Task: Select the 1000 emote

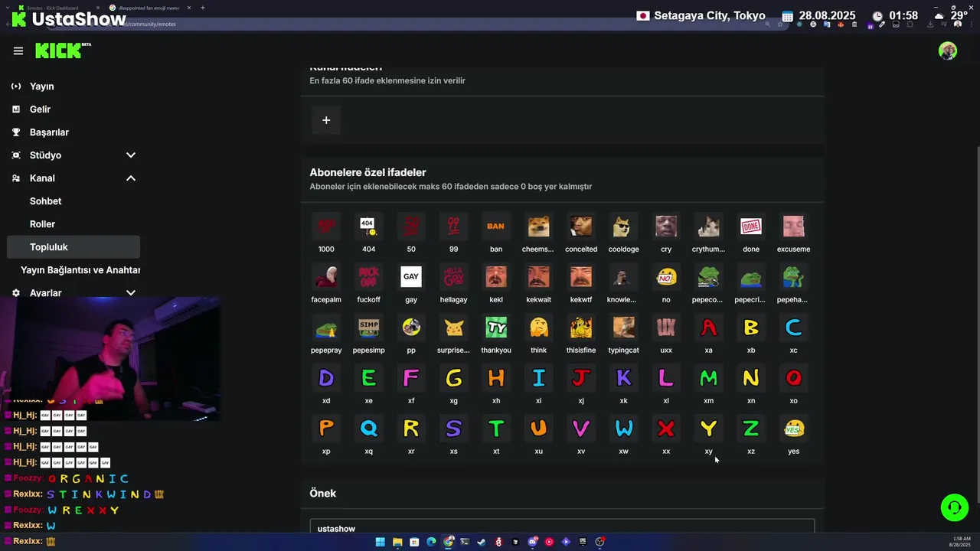Action: [326, 227]
